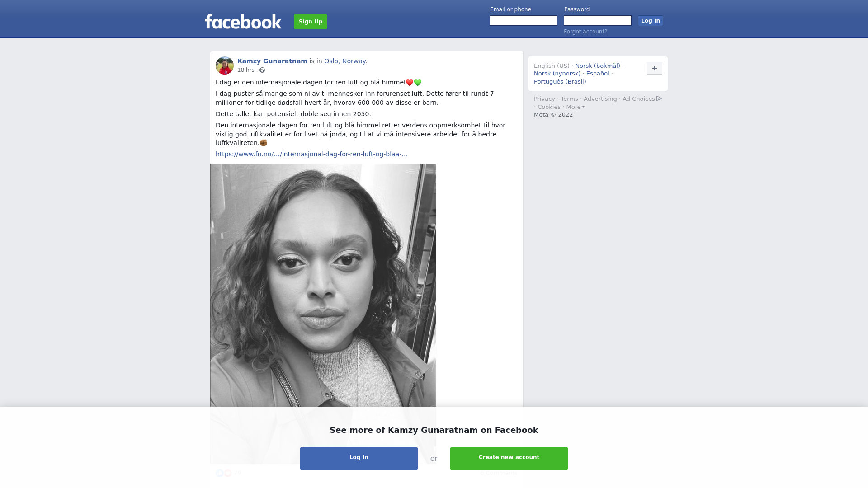Screen dimensions: 868x488
Task: Open the Oslo, Norway location link
Action: click(x=345, y=61)
